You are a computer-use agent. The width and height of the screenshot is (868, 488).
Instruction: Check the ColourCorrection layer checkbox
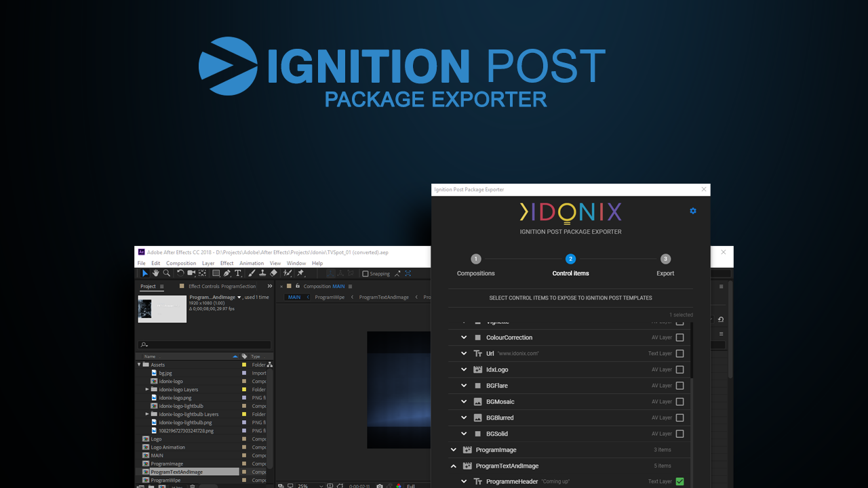pyautogui.click(x=679, y=338)
